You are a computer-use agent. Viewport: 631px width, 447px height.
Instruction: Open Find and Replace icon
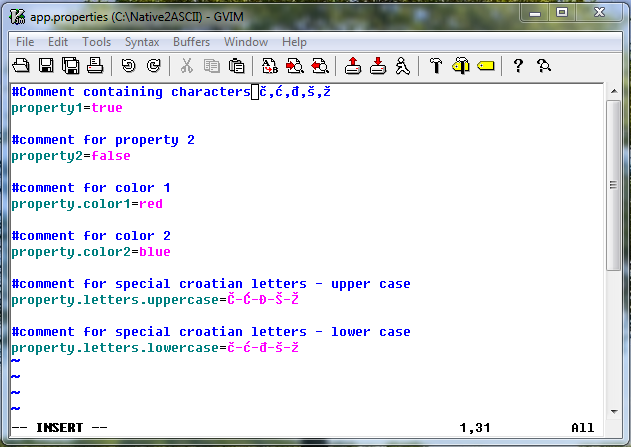[270, 66]
